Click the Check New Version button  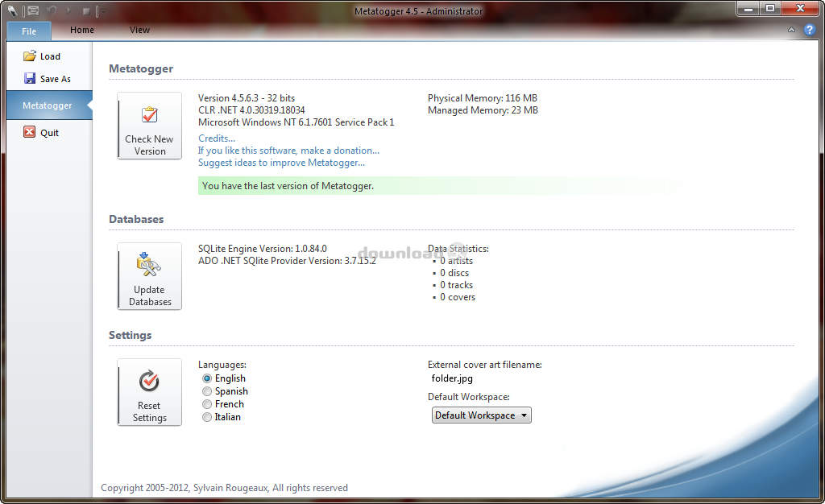[149, 126]
